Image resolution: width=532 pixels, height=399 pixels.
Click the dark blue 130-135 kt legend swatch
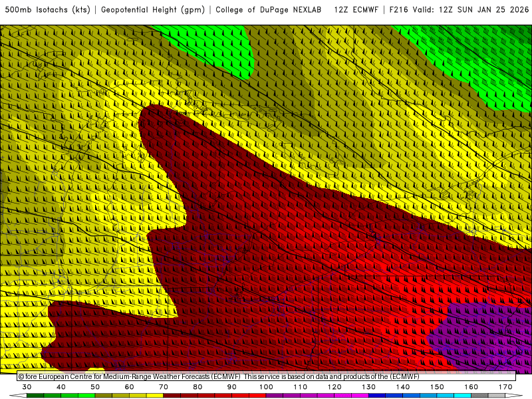377,396
